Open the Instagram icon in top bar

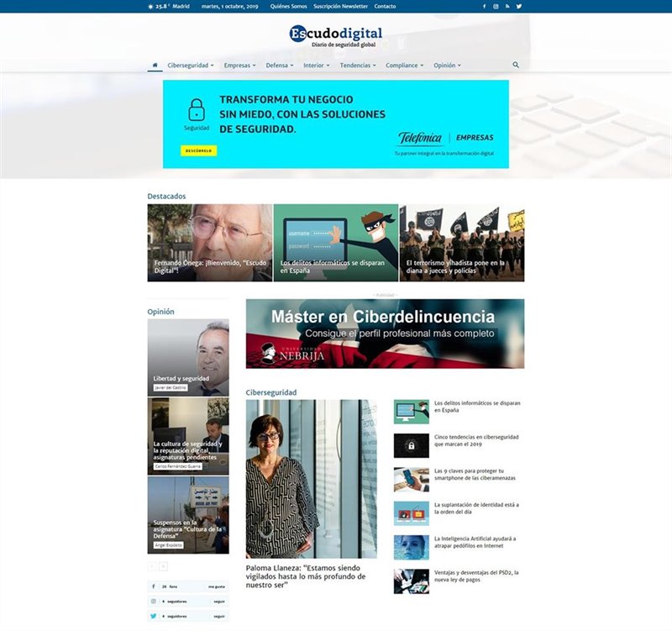coord(496,7)
